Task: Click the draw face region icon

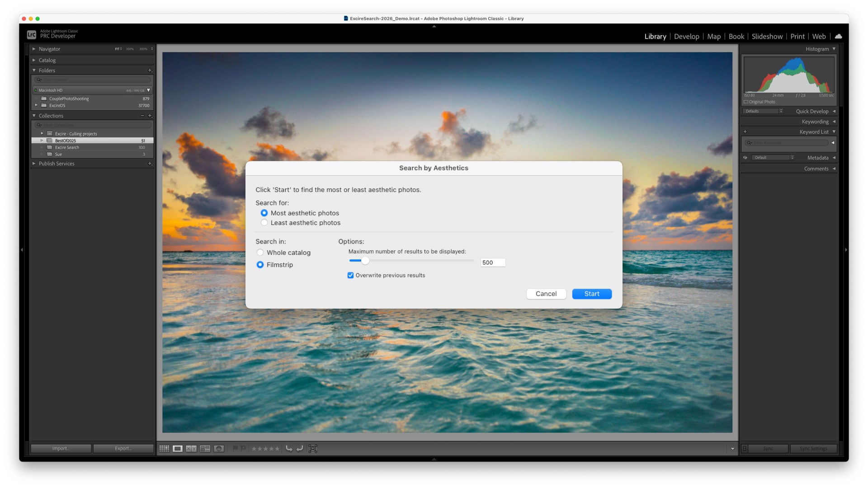Action: [313, 449]
